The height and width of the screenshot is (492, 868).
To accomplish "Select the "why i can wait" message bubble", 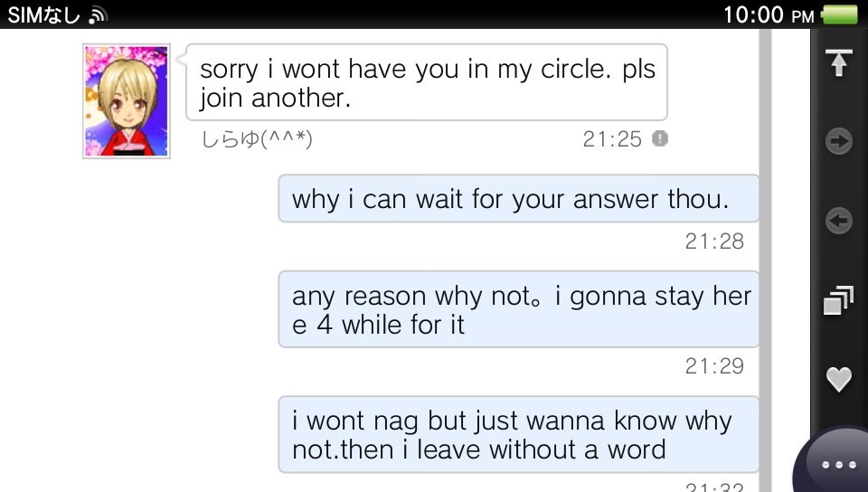I will pyautogui.click(x=519, y=199).
